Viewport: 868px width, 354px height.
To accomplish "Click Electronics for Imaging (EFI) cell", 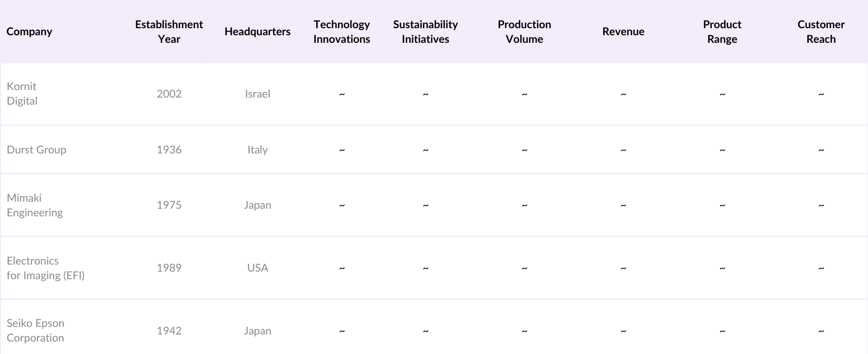I will pyautogui.click(x=46, y=268).
